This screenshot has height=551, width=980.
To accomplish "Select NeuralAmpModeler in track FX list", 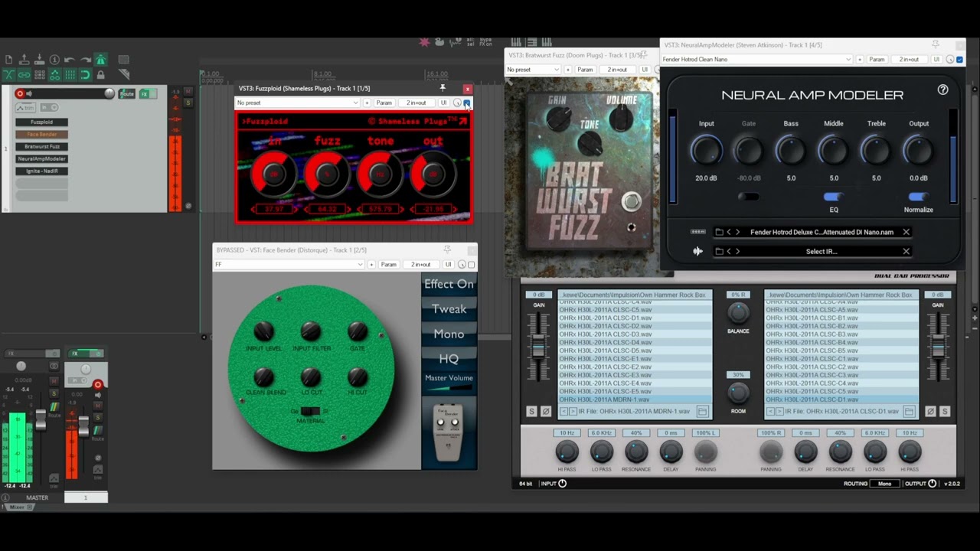I will coord(41,158).
